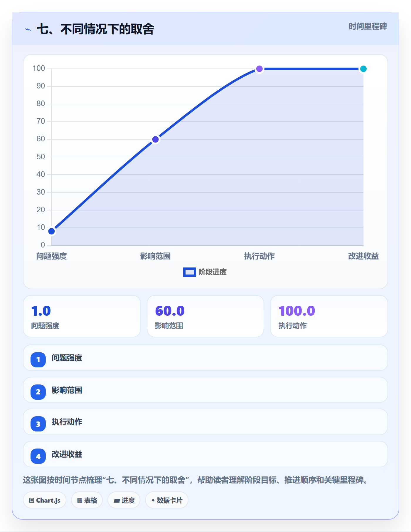Click the Chart.js tag chip
The image size is (411, 532).
point(45,500)
